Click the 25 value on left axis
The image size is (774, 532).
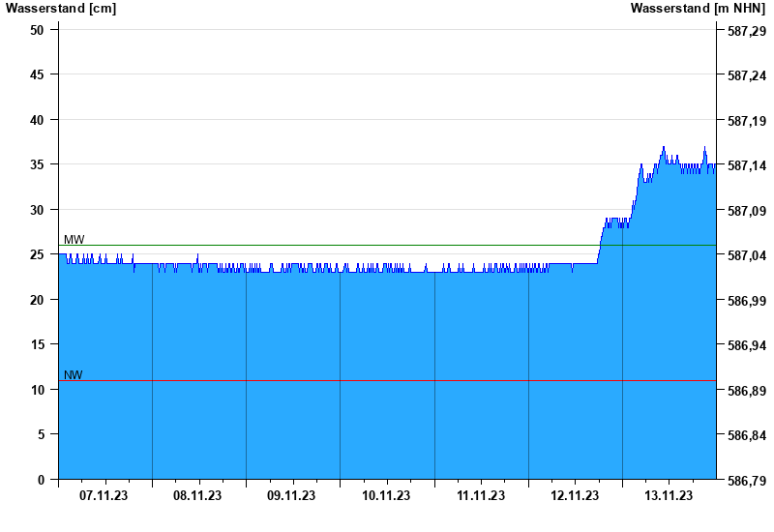point(37,254)
